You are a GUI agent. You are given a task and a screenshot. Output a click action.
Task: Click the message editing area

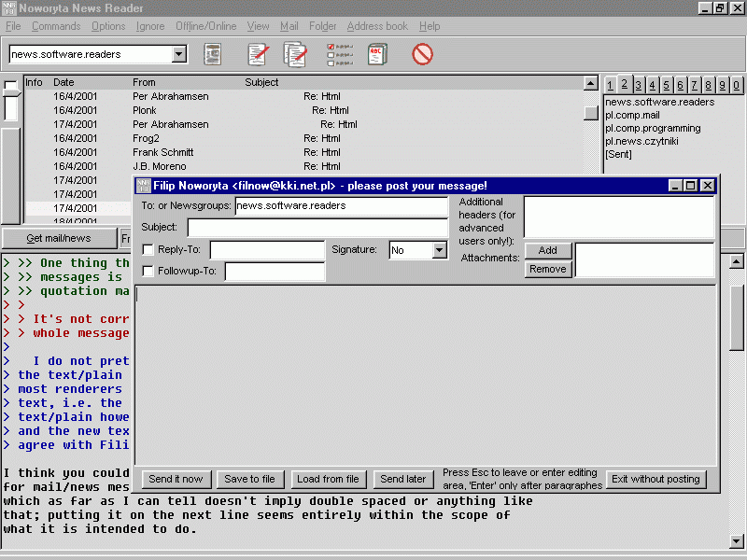[426, 376]
